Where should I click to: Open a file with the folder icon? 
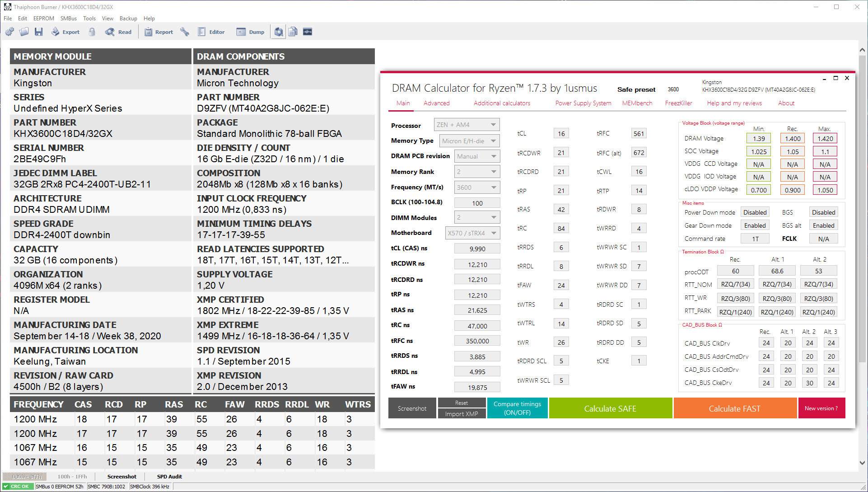click(x=24, y=32)
